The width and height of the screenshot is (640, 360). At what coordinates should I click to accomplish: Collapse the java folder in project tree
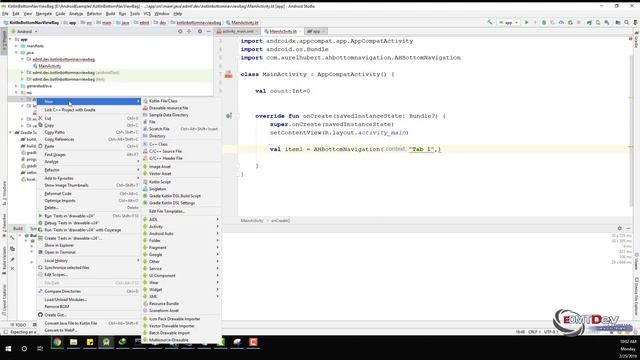pyautogui.click(x=17, y=53)
